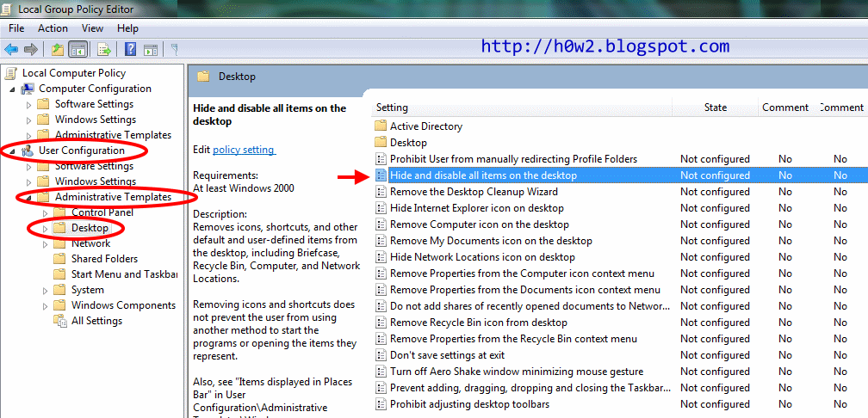Go up one level with folder icon
868x418 pixels.
58,50
